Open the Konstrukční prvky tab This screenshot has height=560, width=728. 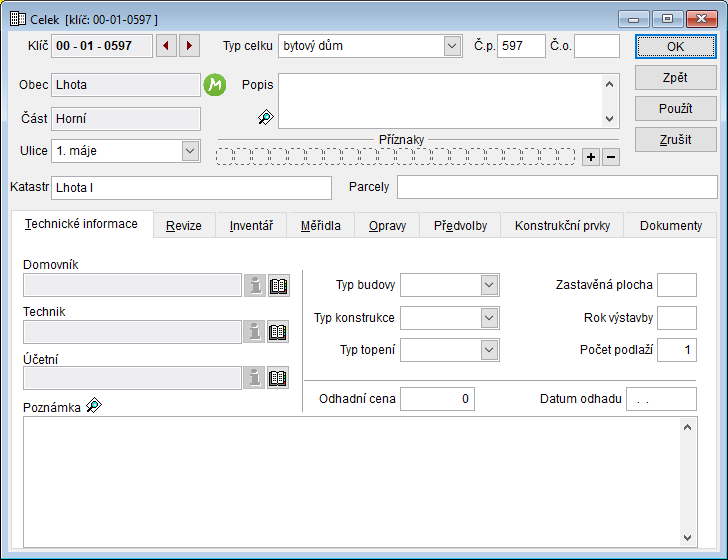coord(562,226)
